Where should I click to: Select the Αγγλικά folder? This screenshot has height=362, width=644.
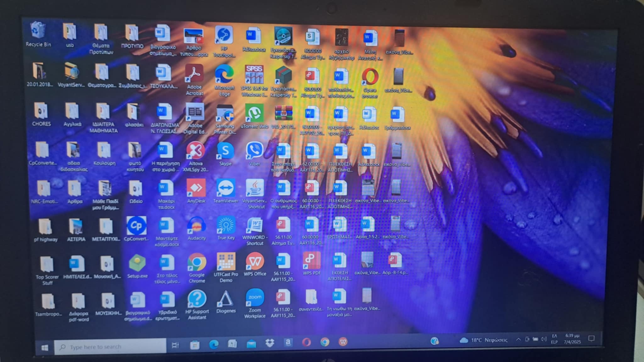pos(72,115)
